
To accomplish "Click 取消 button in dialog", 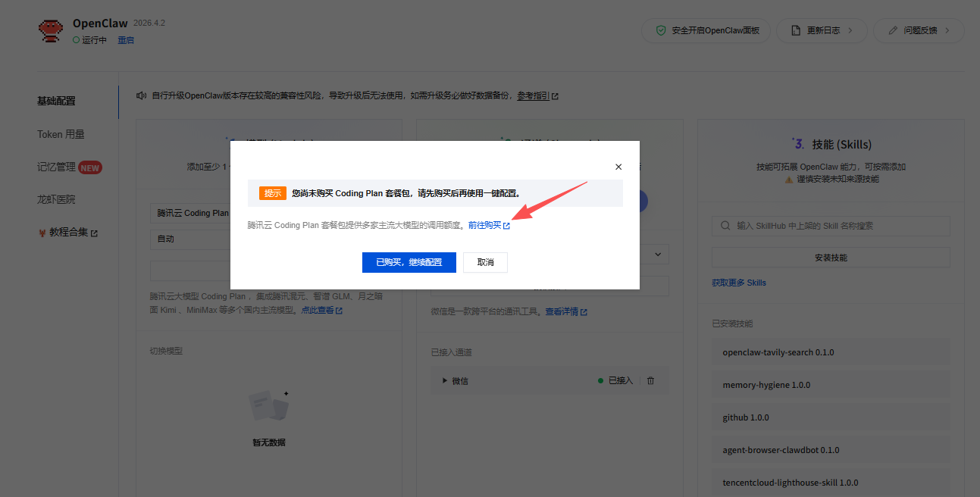I will tap(485, 262).
